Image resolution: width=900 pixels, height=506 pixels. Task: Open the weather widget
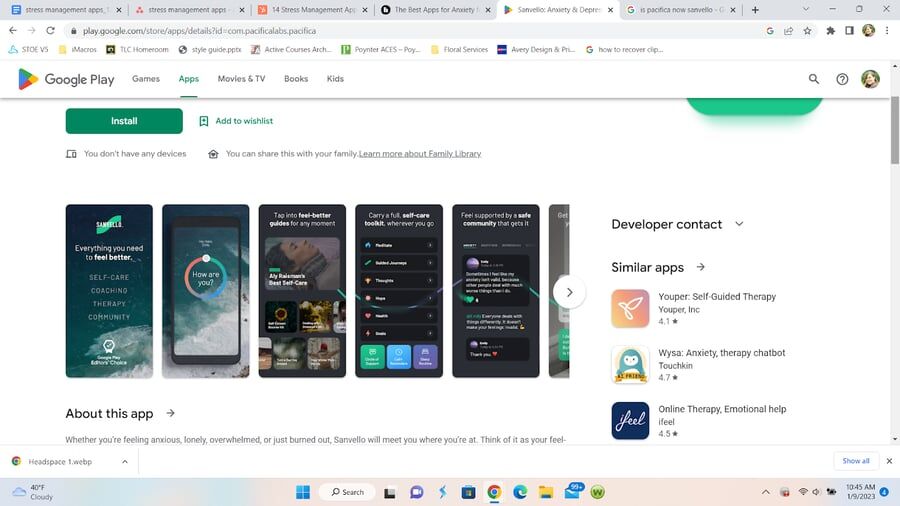coord(33,492)
